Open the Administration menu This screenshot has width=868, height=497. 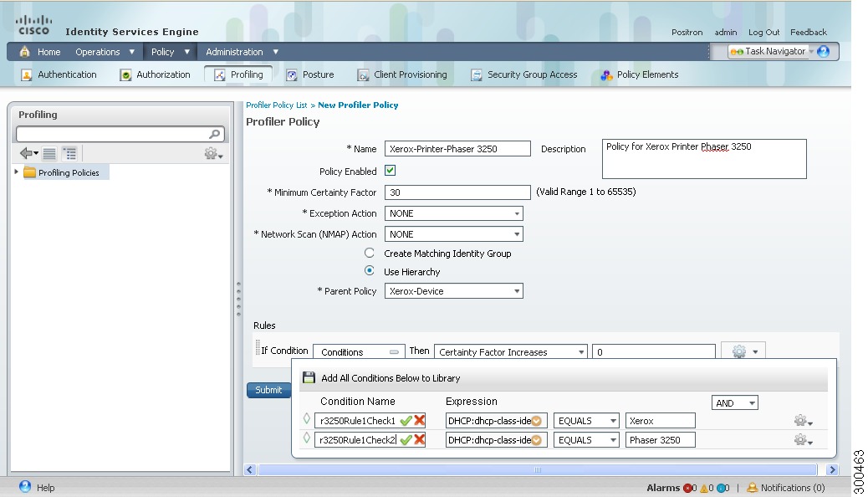click(x=242, y=52)
